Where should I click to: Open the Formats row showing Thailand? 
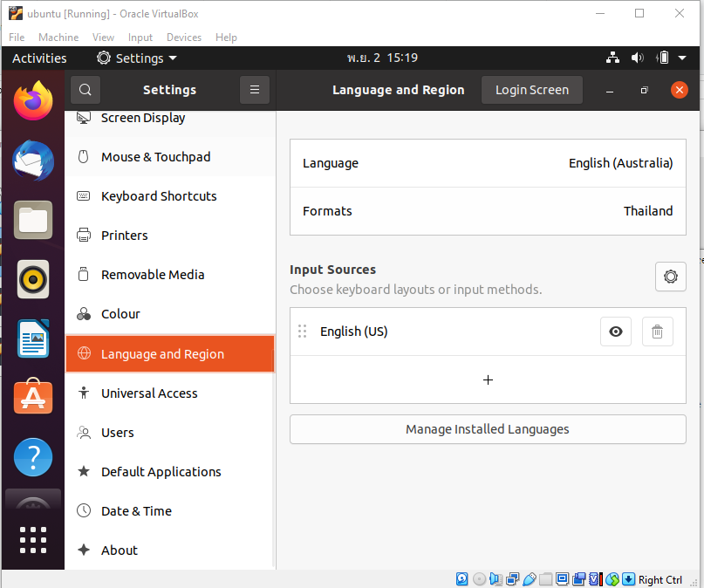[488, 211]
